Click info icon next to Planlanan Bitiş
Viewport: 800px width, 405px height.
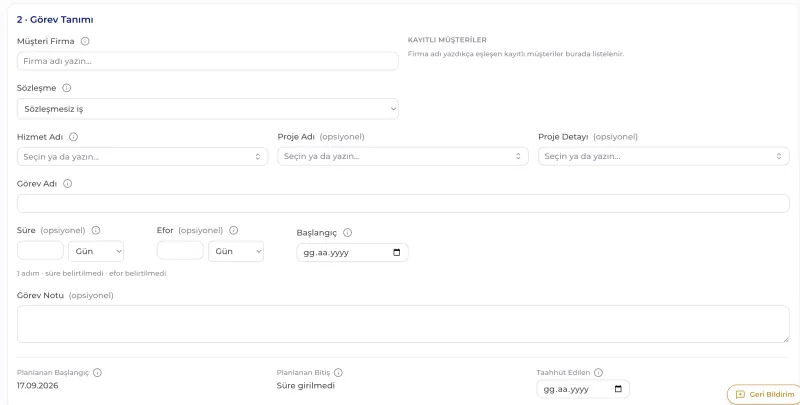338,372
